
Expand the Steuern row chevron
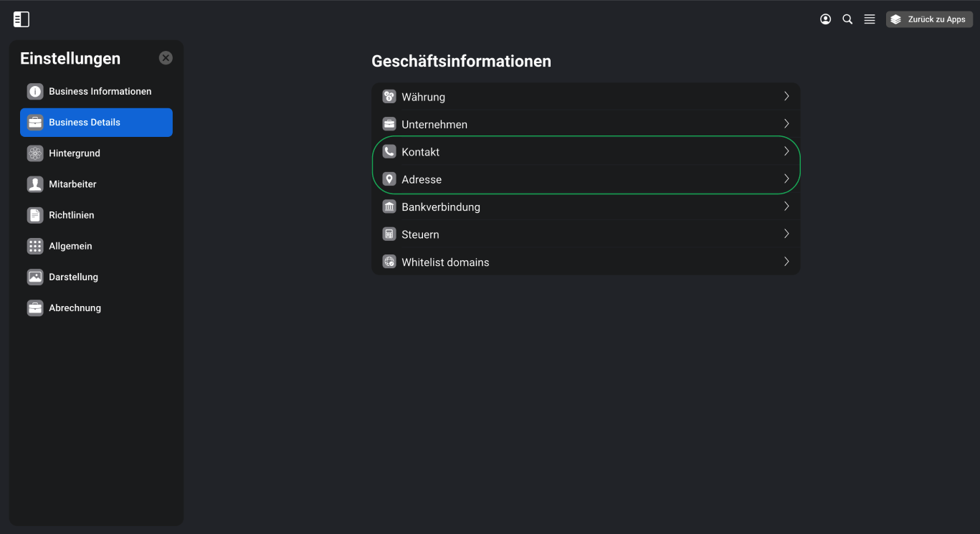click(x=786, y=234)
